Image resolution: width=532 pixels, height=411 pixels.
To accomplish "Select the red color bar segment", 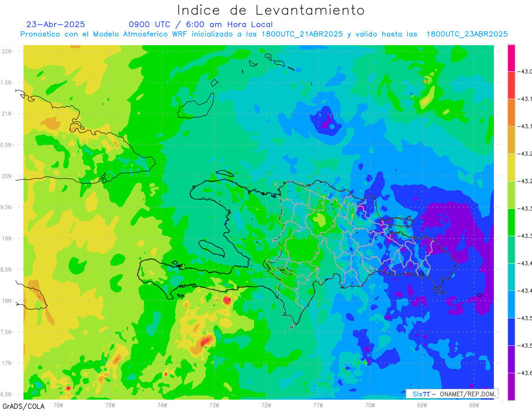I will (x=511, y=85).
